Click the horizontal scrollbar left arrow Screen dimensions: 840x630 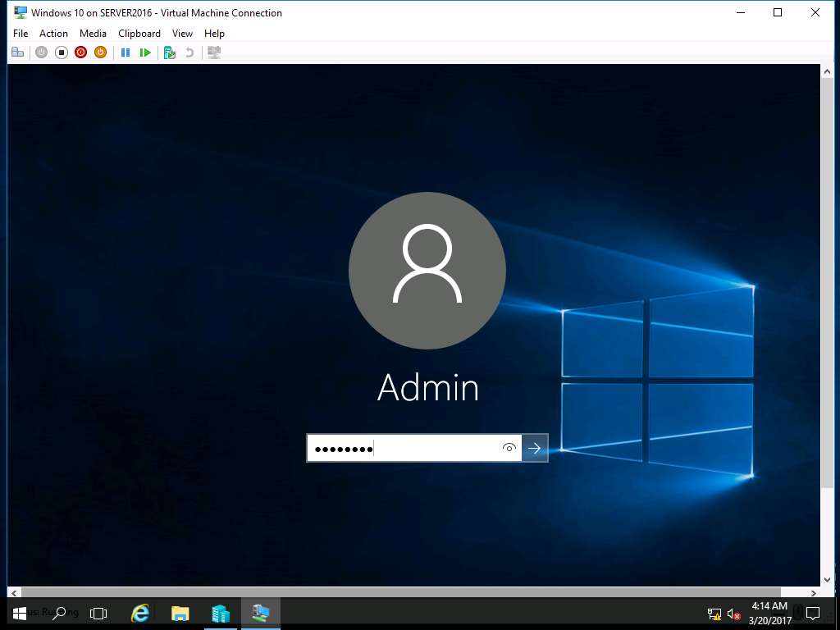click(x=14, y=592)
